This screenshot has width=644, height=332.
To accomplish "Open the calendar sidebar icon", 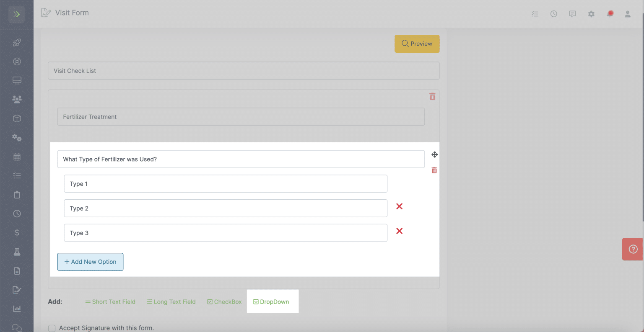I will coord(17,157).
